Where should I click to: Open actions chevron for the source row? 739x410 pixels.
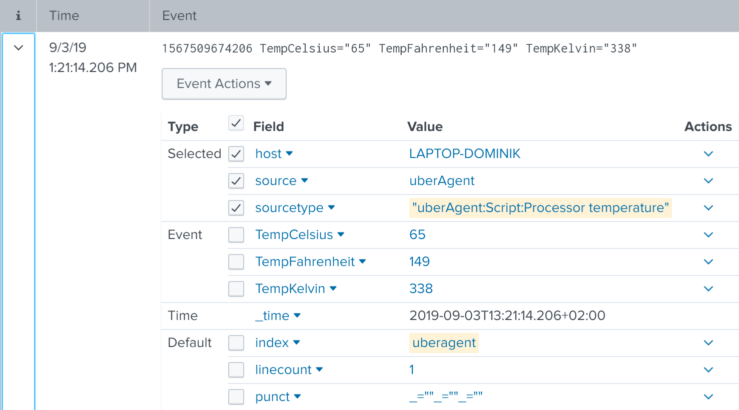[x=708, y=181]
